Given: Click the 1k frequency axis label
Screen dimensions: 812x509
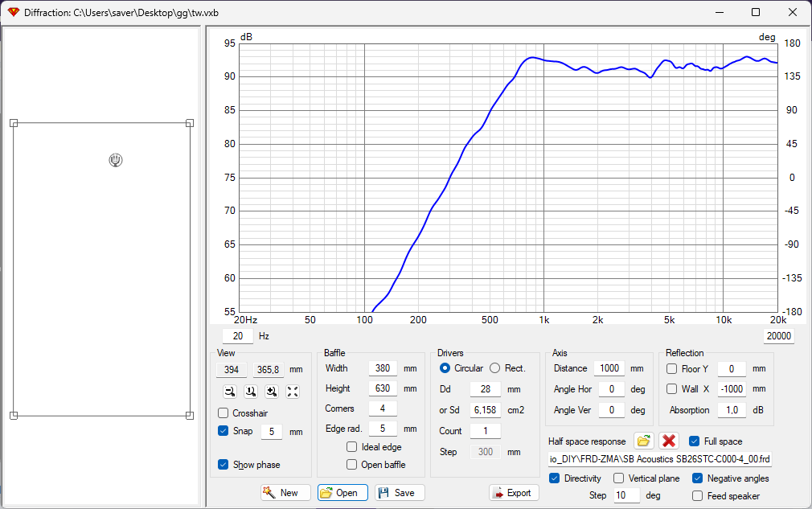Looking at the screenshot, I should click(x=543, y=320).
